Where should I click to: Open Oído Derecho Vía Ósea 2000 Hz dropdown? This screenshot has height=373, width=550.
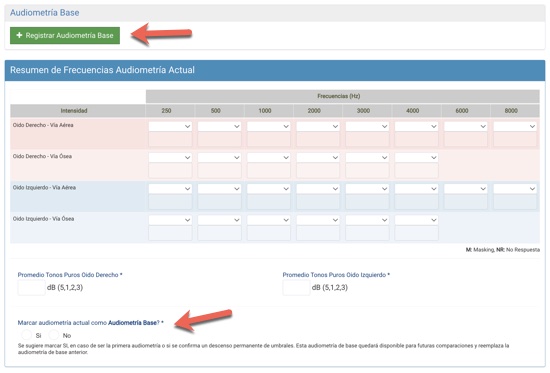[318, 158]
